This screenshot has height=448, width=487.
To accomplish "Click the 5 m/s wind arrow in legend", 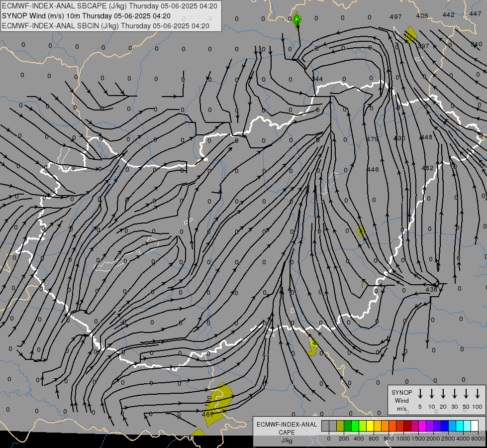I will click(420, 394).
